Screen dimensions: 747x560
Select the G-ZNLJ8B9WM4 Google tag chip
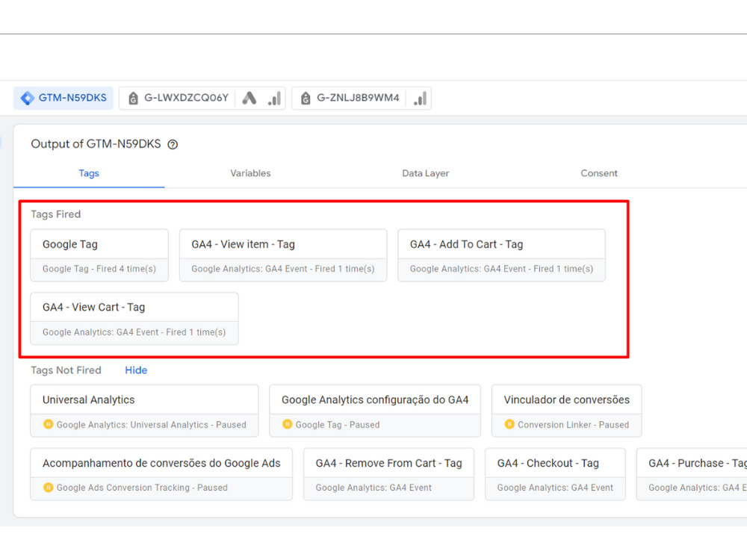[362, 98]
